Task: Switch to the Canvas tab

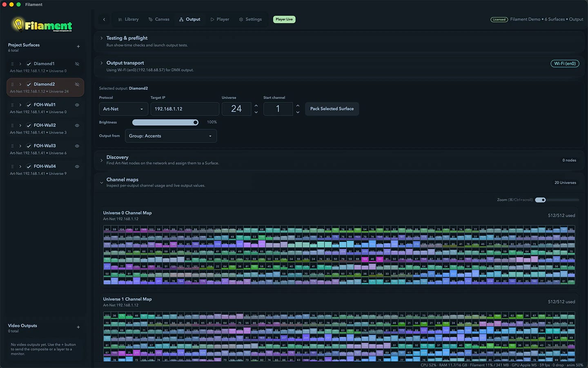Action: click(159, 19)
